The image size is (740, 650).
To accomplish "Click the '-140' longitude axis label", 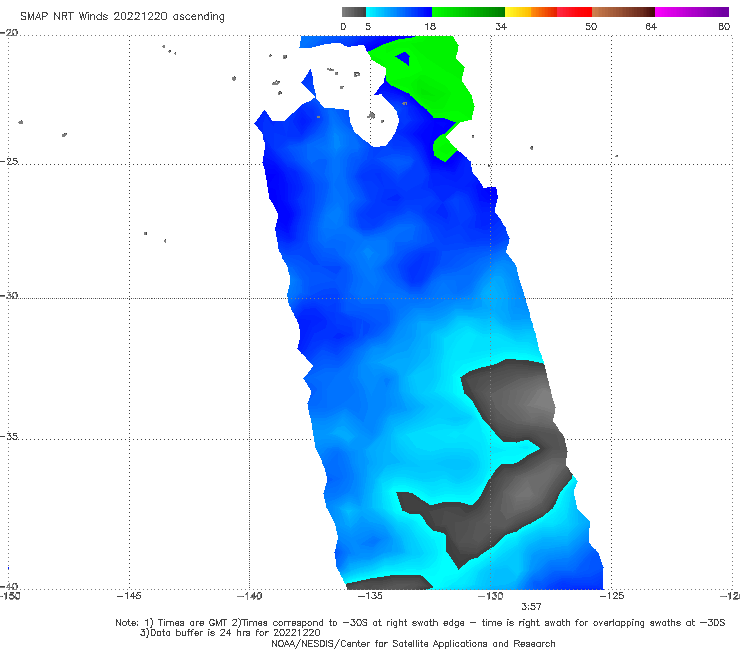I will tap(249, 596).
